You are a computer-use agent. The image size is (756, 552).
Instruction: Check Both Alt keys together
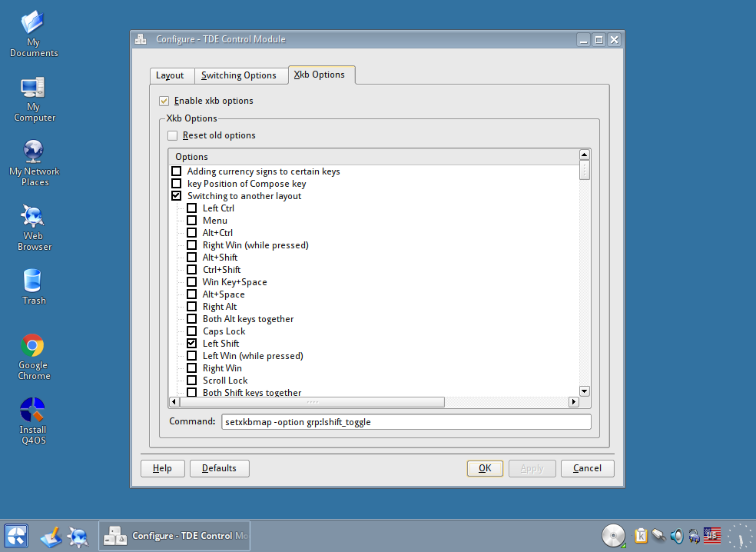(x=192, y=319)
